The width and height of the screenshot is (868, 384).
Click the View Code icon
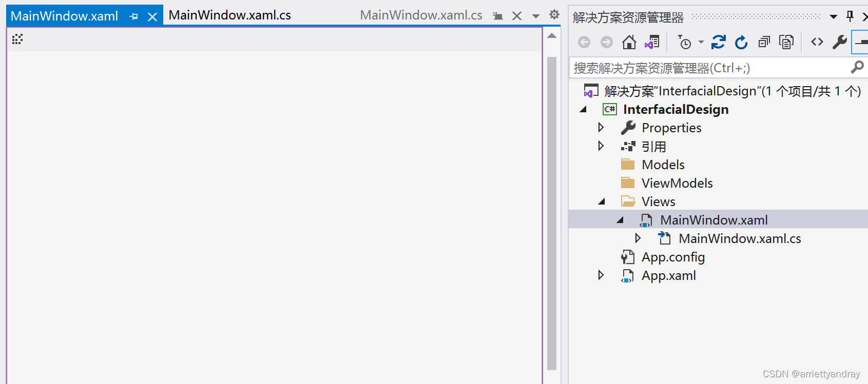[817, 42]
